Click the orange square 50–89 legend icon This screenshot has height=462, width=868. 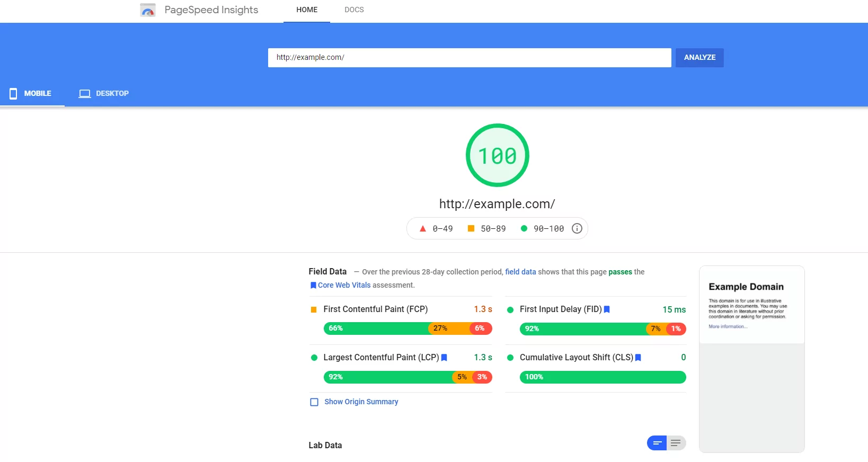point(471,228)
